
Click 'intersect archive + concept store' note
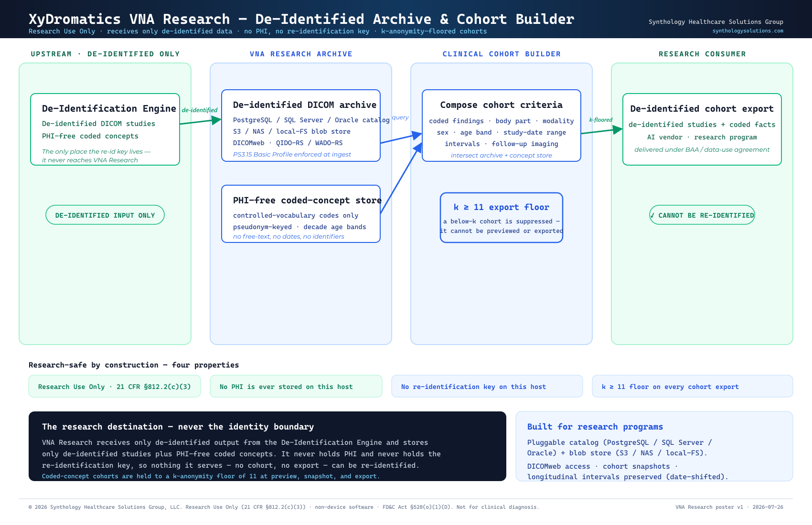coord(502,156)
